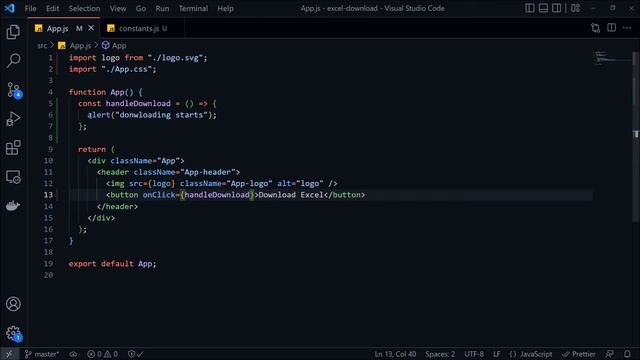
Task: Click the feedback icon in status bar
Action: click(609, 354)
